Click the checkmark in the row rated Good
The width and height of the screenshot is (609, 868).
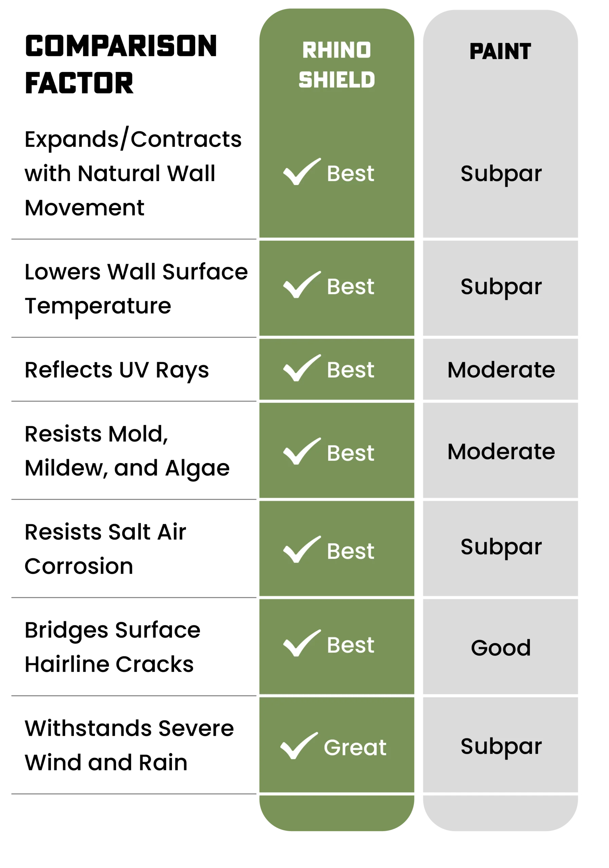pos(302,644)
